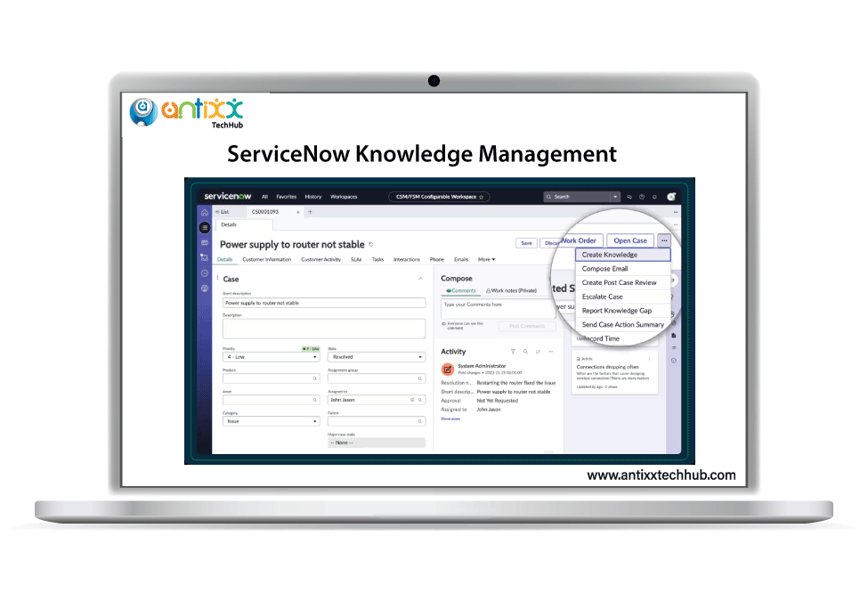Click the green Low priority indicator badge
This screenshot has height=601, width=868.
pos(310,350)
